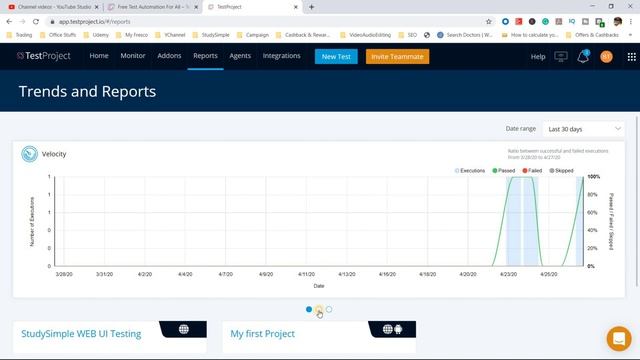Open the Monitor menu
The height and width of the screenshot is (360, 640).
point(133,56)
